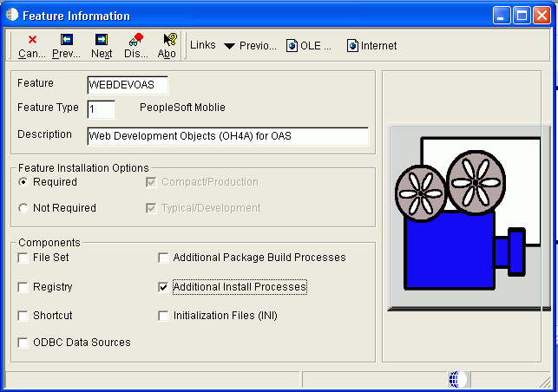
Task: Open the OLE link icon
Action: [x=292, y=46]
